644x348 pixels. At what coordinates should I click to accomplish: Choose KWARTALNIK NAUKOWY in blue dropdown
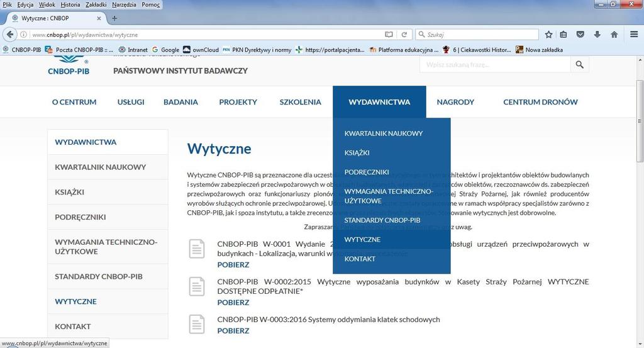point(384,133)
